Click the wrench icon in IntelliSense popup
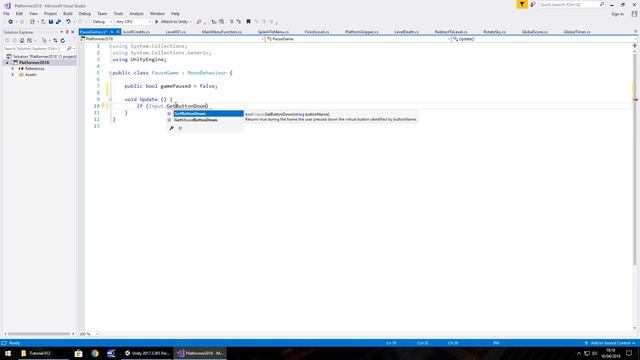The height and width of the screenshot is (360, 640). 171,128
